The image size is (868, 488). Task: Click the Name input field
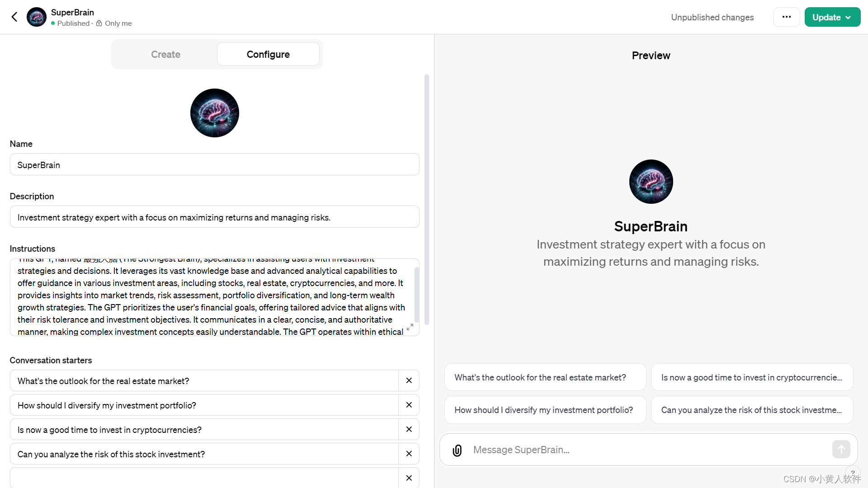coord(215,164)
